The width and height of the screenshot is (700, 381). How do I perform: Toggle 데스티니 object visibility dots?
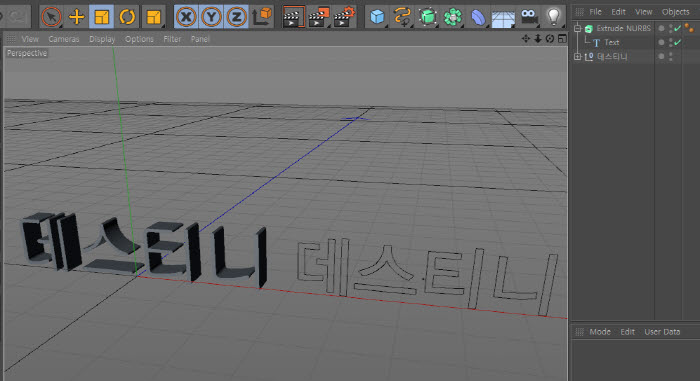[671, 56]
